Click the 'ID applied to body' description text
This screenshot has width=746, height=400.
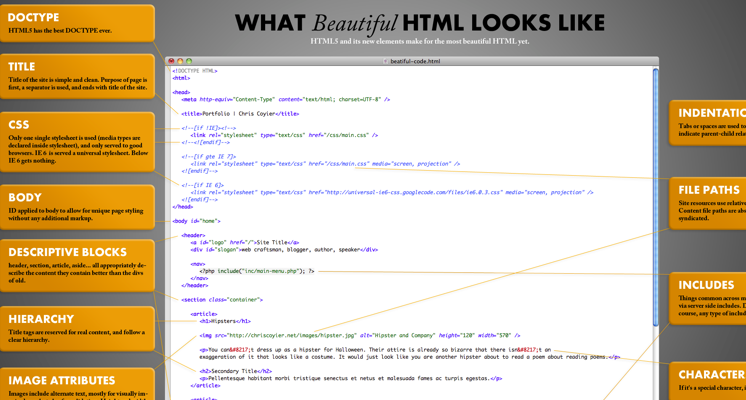(x=76, y=215)
